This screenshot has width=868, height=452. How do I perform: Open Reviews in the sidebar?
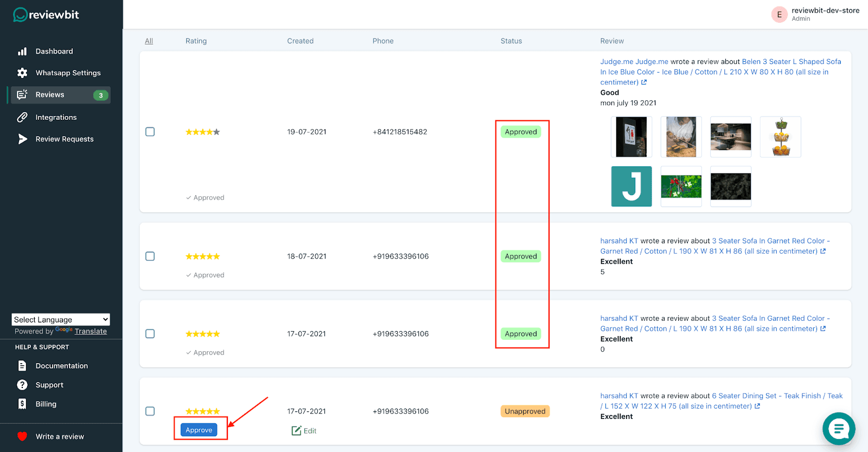[50, 95]
